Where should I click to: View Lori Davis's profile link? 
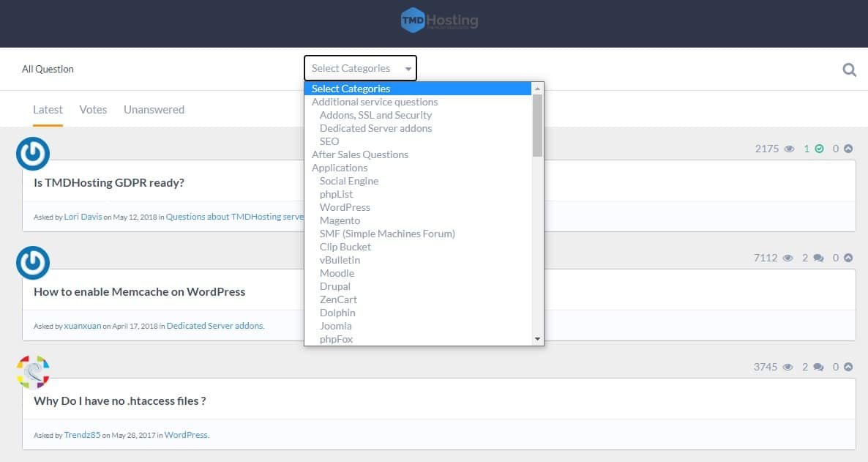pyautogui.click(x=83, y=217)
